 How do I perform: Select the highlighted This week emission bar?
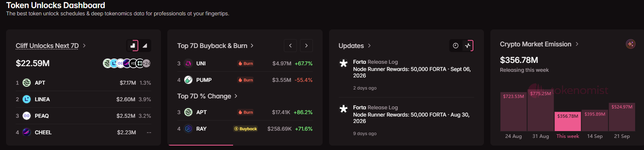[568, 121]
